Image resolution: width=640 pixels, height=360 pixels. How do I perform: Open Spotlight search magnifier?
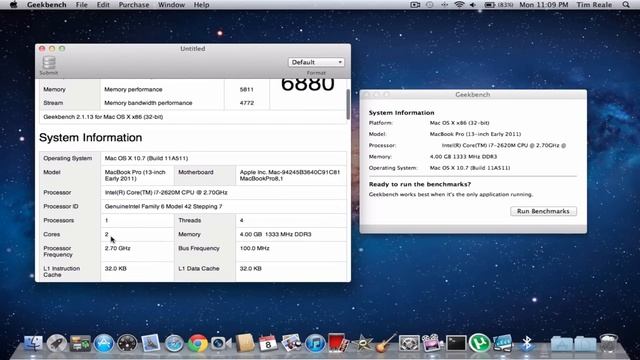point(626,5)
